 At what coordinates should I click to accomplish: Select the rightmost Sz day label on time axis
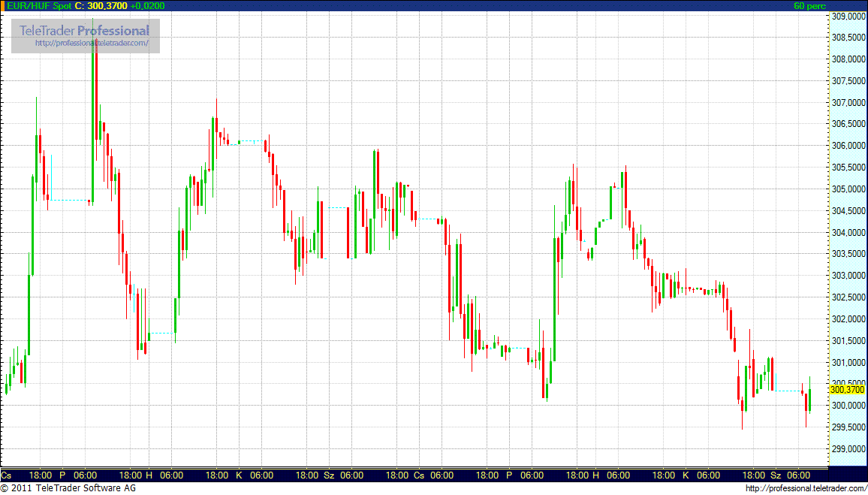[776, 475]
